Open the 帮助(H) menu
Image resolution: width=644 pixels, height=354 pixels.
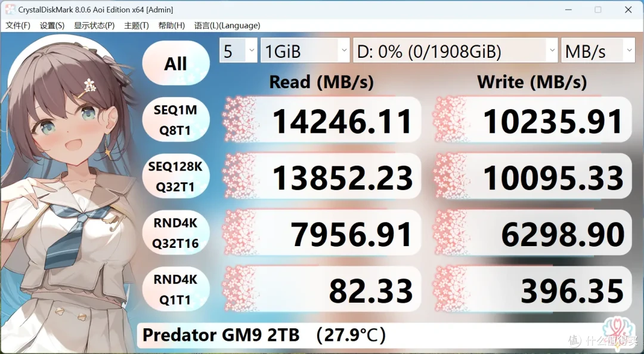(171, 26)
